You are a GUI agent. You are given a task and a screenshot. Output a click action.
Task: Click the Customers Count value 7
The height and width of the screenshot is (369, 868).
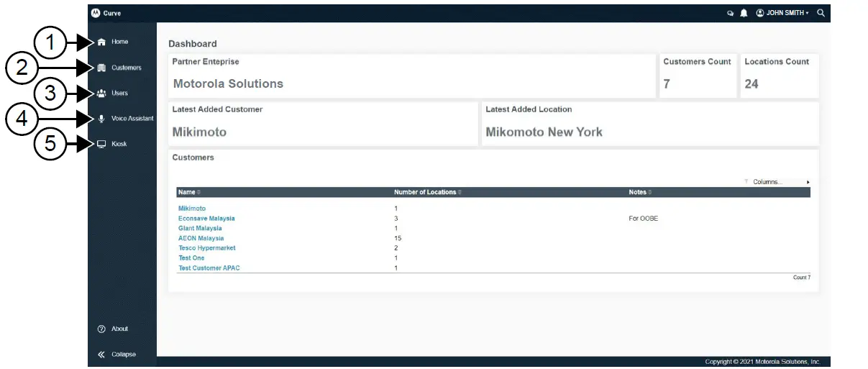(x=667, y=84)
